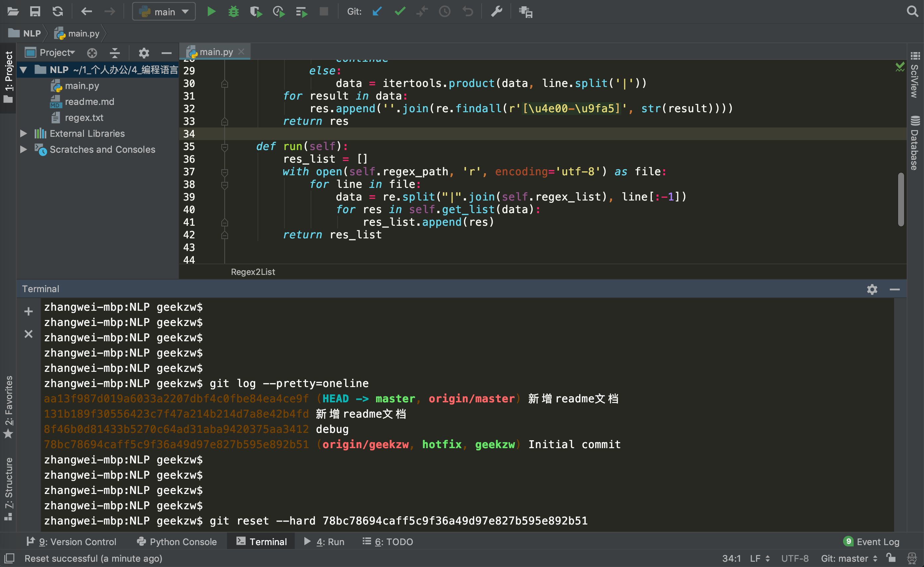Expand the External Libraries node
Image resolution: width=924 pixels, height=567 pixels.
[23, 133]
